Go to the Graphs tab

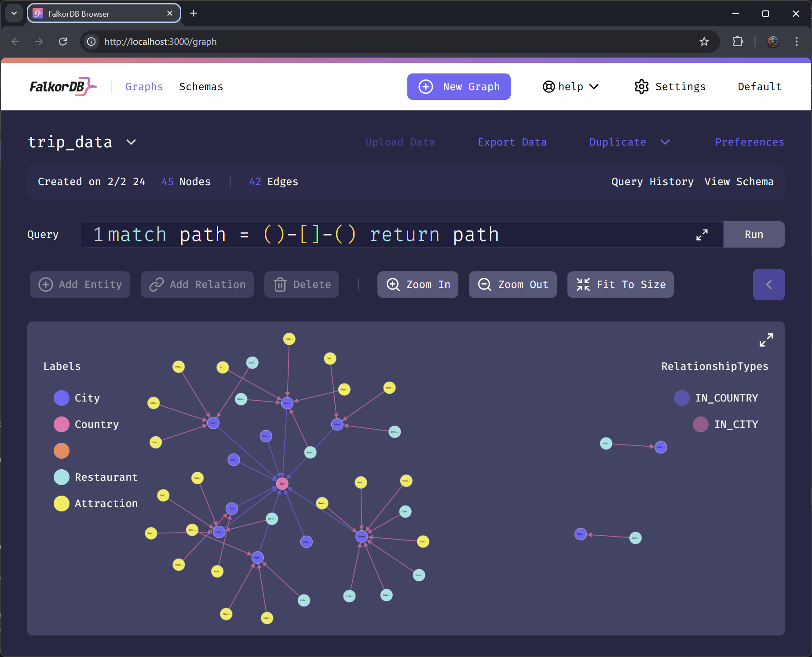click(x=144, y=87)
